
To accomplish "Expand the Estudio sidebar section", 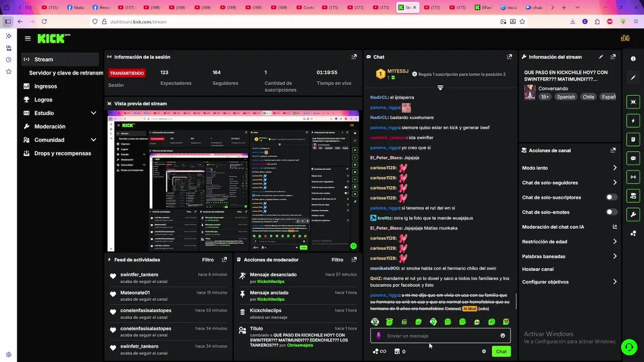I will click(x=94, y=113).
